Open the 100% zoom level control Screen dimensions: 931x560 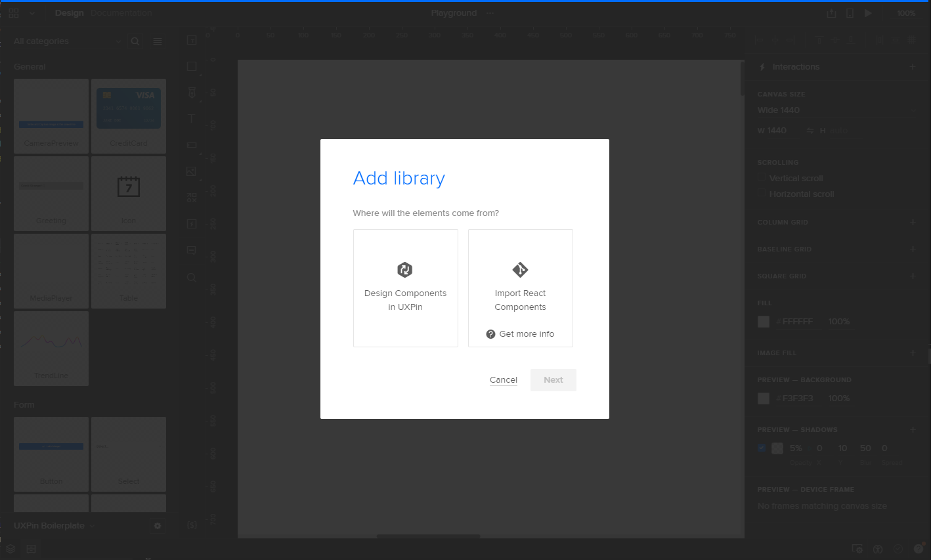point(906,13)
